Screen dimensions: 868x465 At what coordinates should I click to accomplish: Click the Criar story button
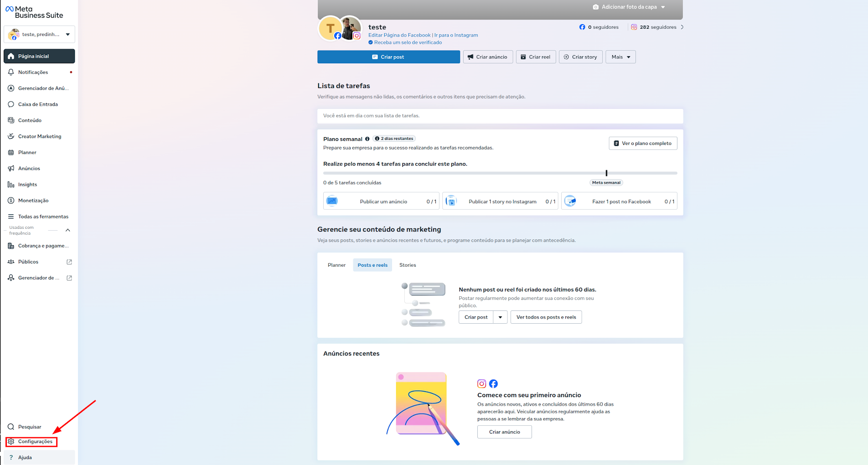click(581, 57)
